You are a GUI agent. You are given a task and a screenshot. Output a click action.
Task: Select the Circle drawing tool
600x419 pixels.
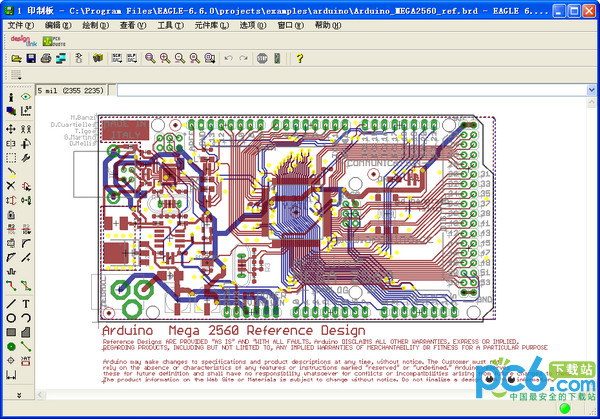[11, 318]
